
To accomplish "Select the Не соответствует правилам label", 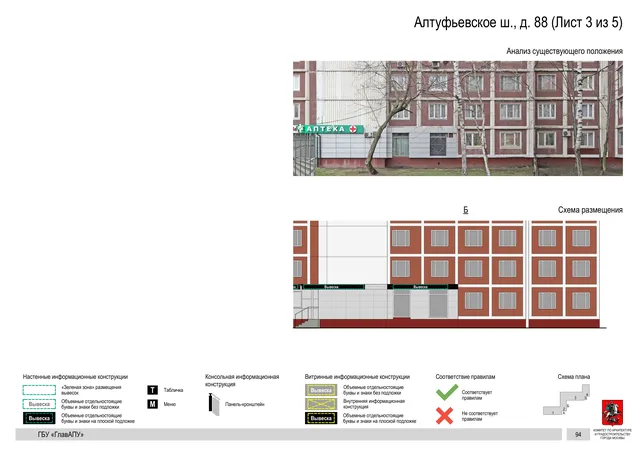I will tap(480, 416).
